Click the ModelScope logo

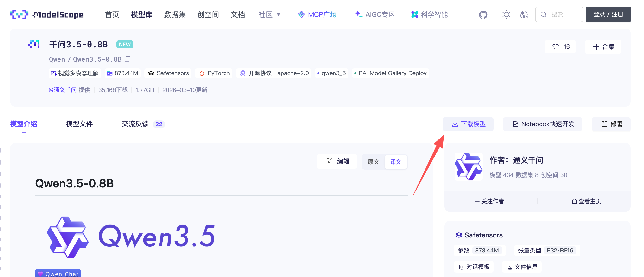point(47,14)
